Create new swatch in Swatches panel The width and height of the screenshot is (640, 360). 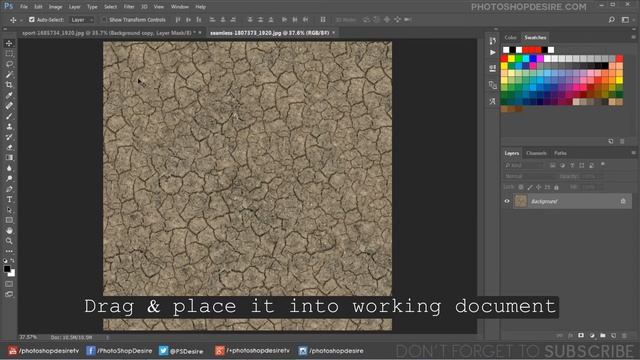(611, 141)
